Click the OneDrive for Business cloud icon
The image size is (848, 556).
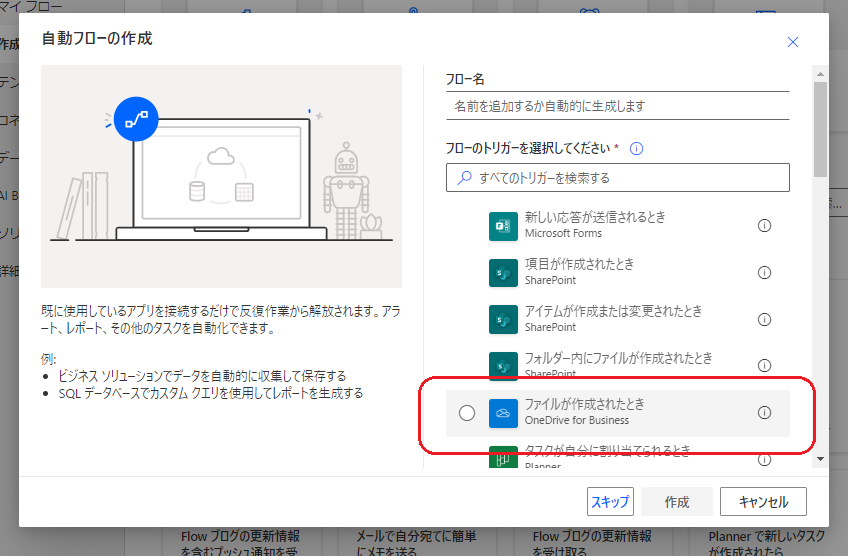(503, 413)
